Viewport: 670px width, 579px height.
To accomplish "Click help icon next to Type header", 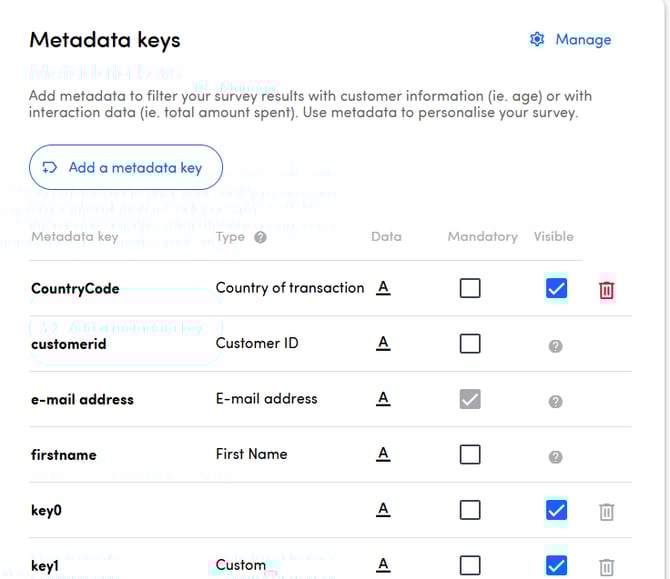I will click(260, 238).
